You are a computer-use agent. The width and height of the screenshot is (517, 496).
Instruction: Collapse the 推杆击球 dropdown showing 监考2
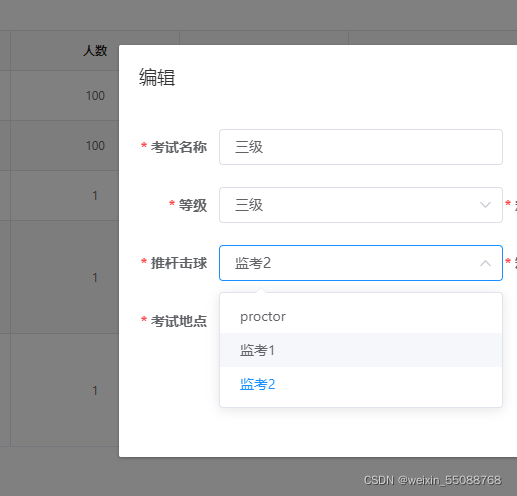[x=361, y=263]
